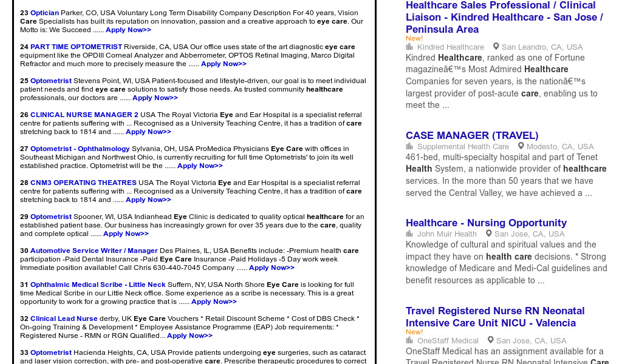Click the location pin in the OneStaff Medical row
Image resolution: width=622 pixels, height=364 pixels.
click(x=491, y=340)
